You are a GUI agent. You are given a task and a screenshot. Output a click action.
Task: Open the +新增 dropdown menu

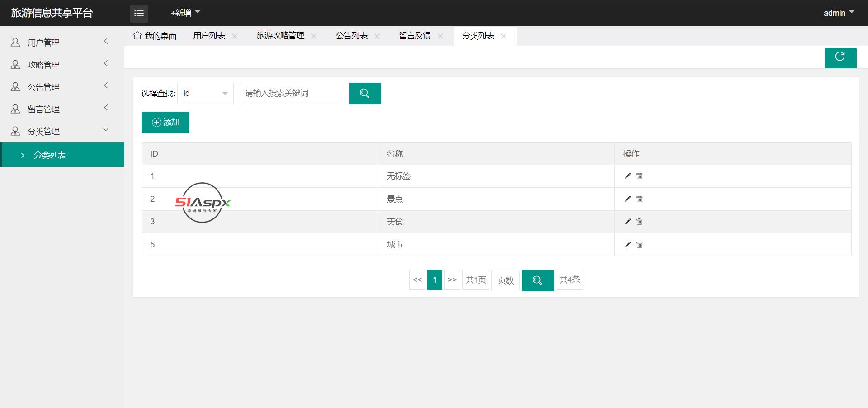tap(185, 13)
